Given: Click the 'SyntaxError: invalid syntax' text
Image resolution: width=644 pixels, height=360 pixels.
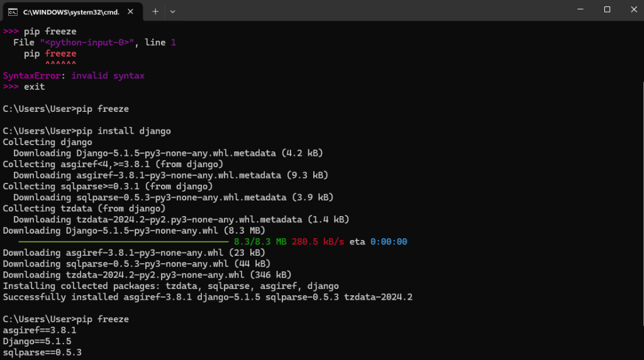Looking at the screenshot, I should pyautogui.click(x=74, y=76).
